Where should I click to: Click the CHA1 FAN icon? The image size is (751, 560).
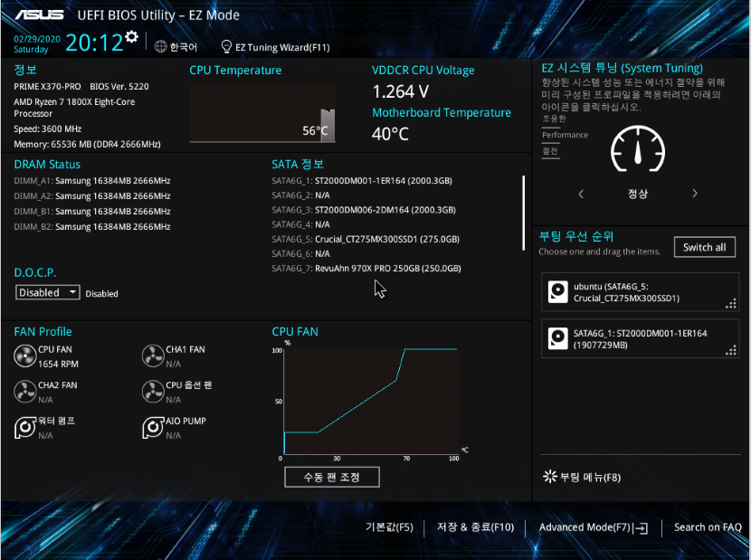click(x=153, y=356)
